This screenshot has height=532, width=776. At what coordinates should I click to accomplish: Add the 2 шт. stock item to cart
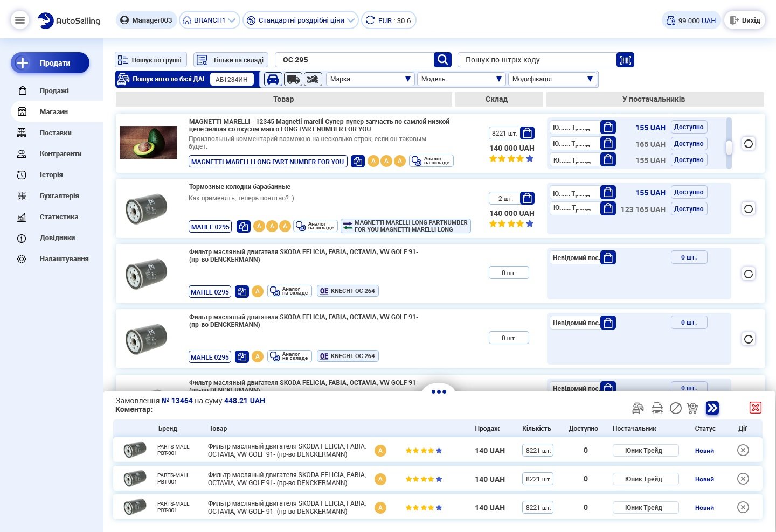tap(528, 198)
